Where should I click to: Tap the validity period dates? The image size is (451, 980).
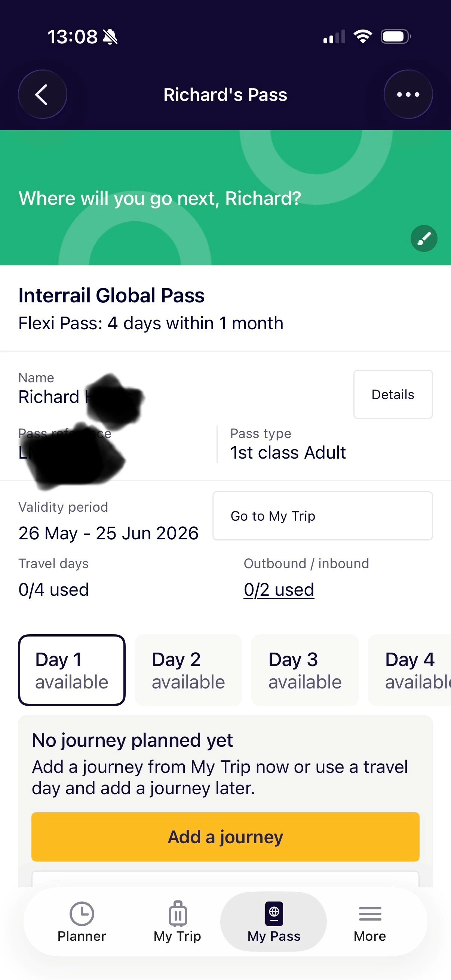pyautogui.click(x=108, y=533)
